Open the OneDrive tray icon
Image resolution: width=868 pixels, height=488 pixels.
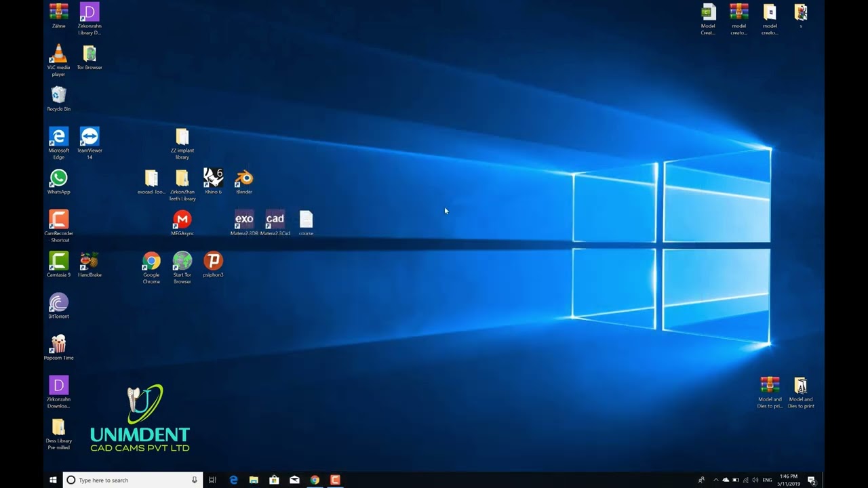pyautogui.click(x=726, y=480)
